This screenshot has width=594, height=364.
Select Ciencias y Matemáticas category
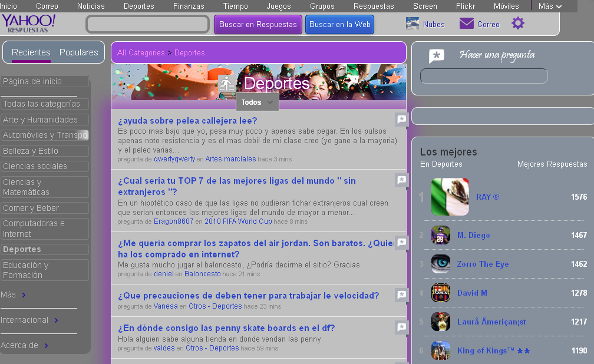pos(45,187)
